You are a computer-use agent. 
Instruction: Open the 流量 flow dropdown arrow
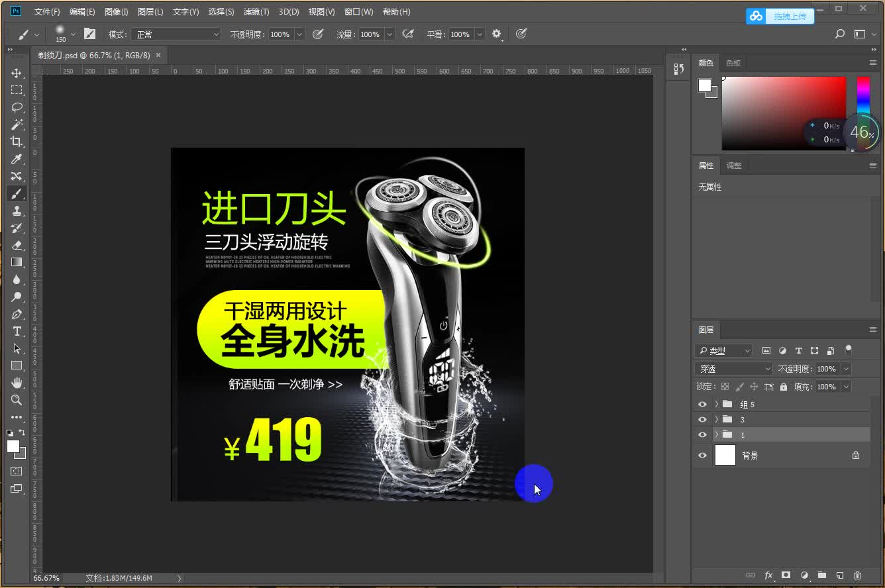coord(390,34)
